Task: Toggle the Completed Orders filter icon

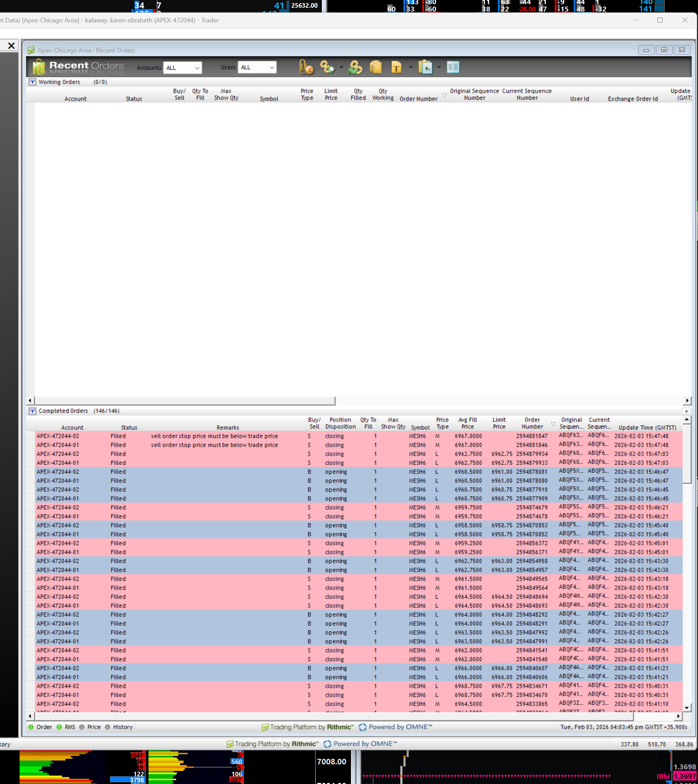Action: point(33,411)
